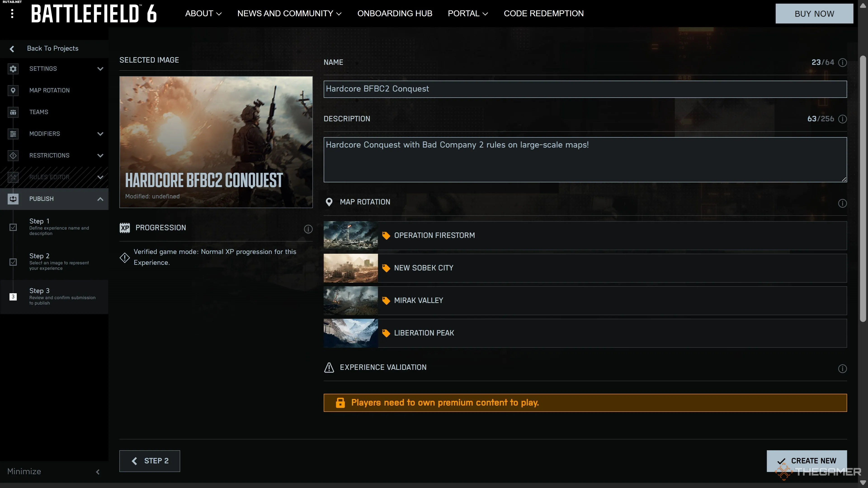Go to Code Redemption page
This screenshot has height=488, width=868.
tap(543, 14)
